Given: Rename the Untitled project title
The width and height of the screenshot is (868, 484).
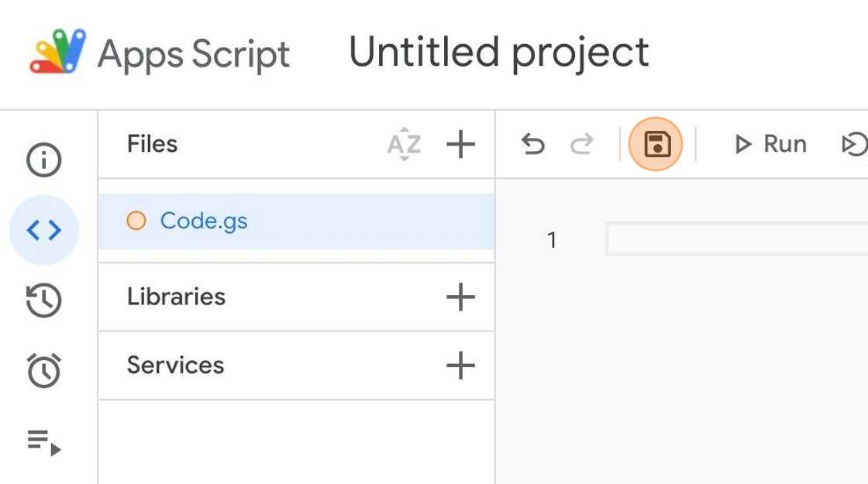Looking at the screenshot, I should 499,53.
